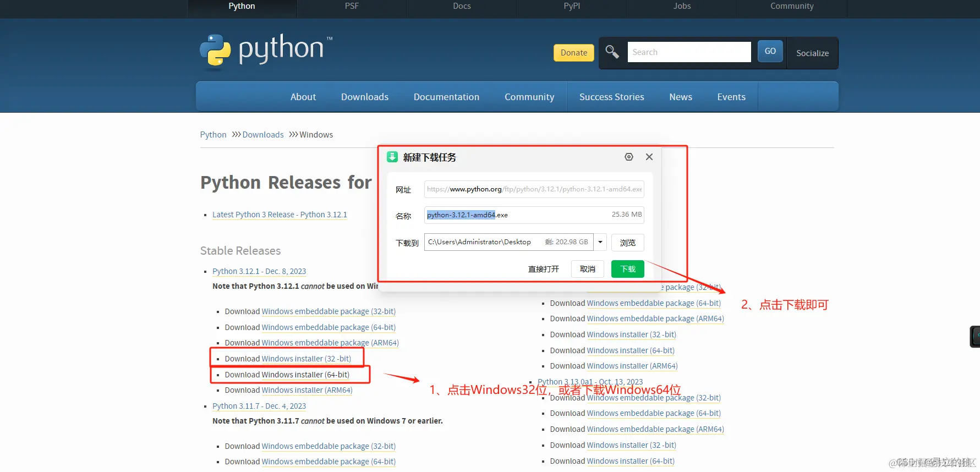Click the file name field python-3.12.1-amd64.exe
The width and height of the screenshot is (980, 472).
click(534, 215)
